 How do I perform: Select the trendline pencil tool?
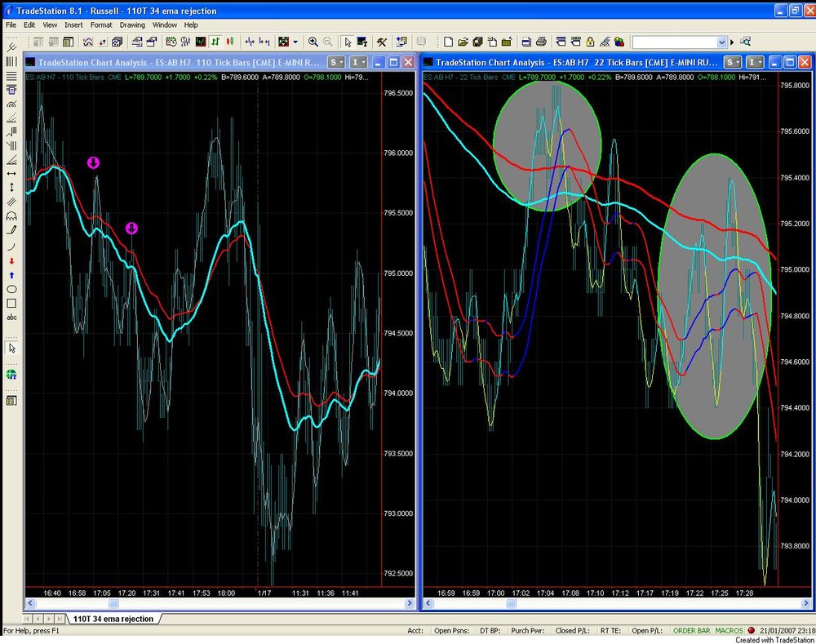[x=11, y=229]
